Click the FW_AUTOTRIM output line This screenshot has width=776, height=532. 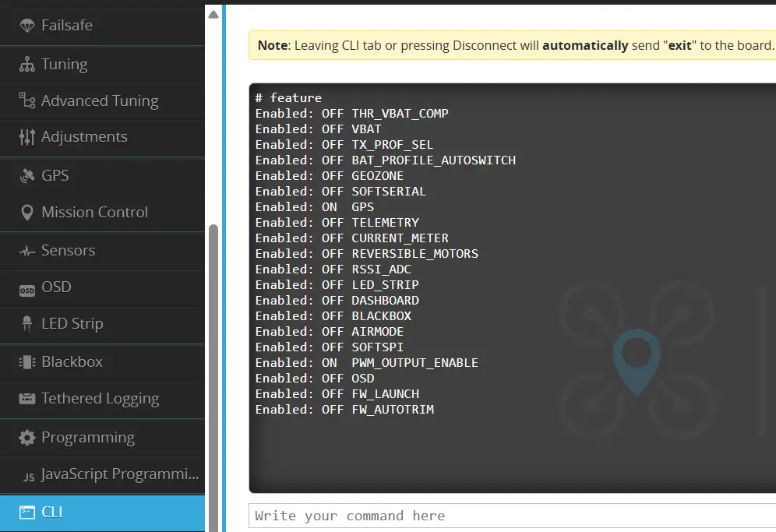[x=345, y=410]
